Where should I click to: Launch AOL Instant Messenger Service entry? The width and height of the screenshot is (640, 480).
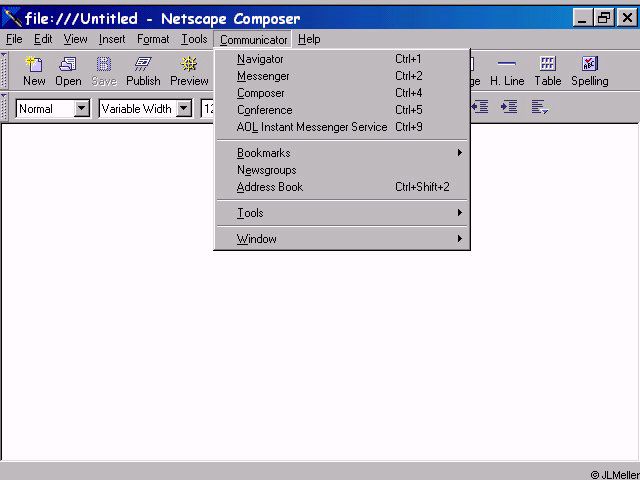click(342, 127)
